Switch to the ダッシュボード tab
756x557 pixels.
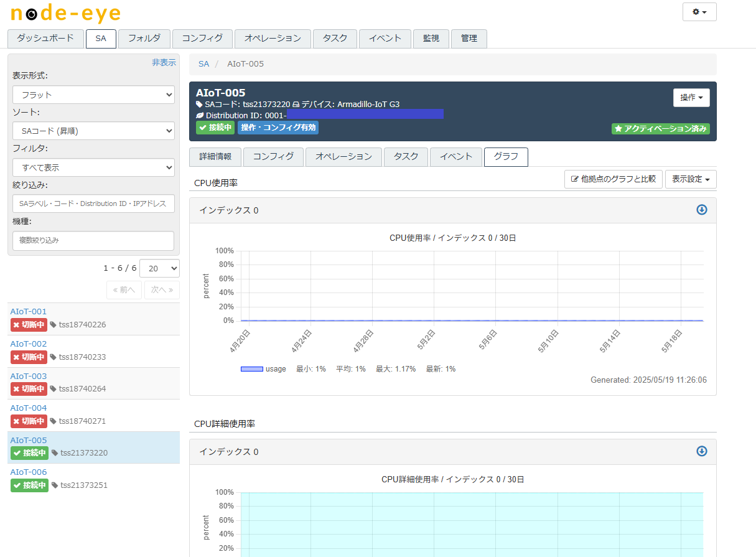pyautogui.click(x=45, y=39)
